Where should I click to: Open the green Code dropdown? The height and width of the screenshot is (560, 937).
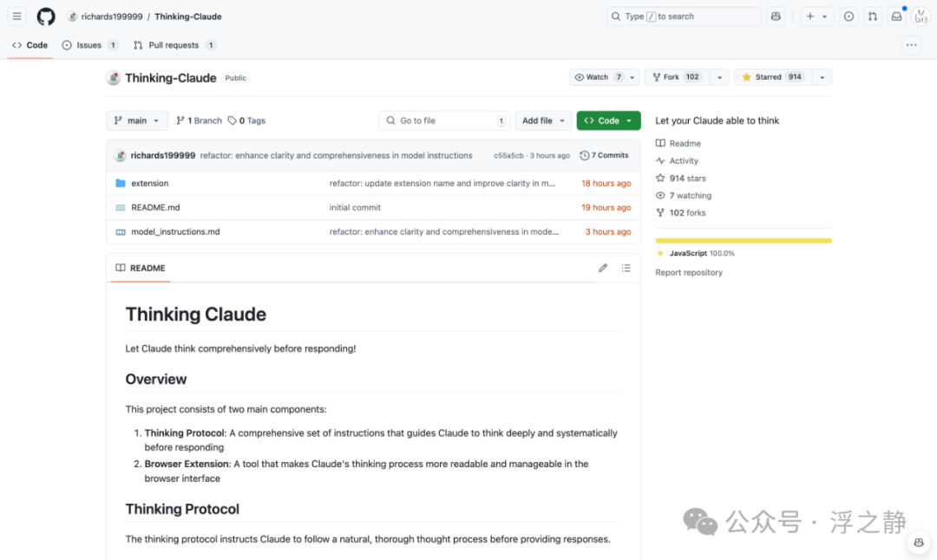(x=608, y=120)
